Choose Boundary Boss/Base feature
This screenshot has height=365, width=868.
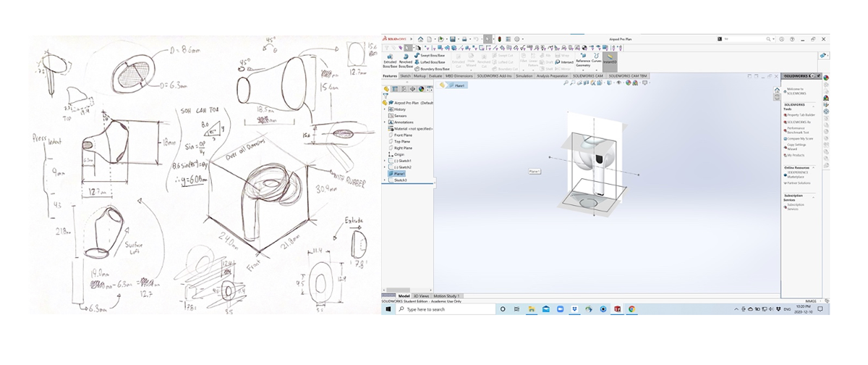point(433,69)
